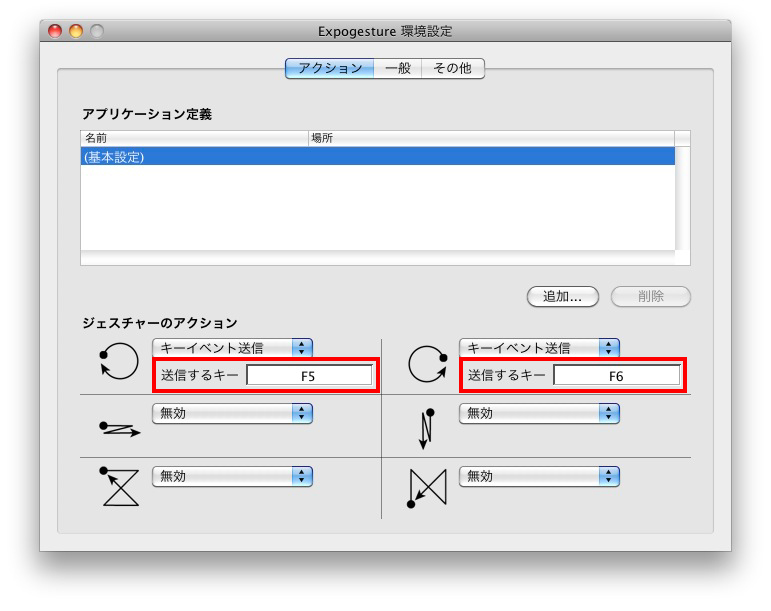The height and width of the screenshot is (611, 771).
Task: Open the horizontal zigzag gesture 無効 dropdown
Action: (x=233, y=413)
